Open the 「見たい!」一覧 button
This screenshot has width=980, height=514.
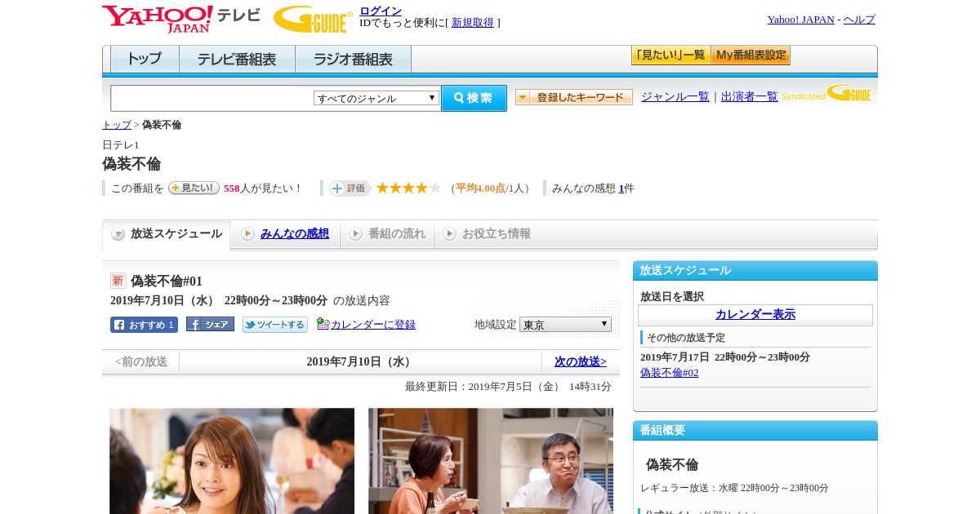670,55
